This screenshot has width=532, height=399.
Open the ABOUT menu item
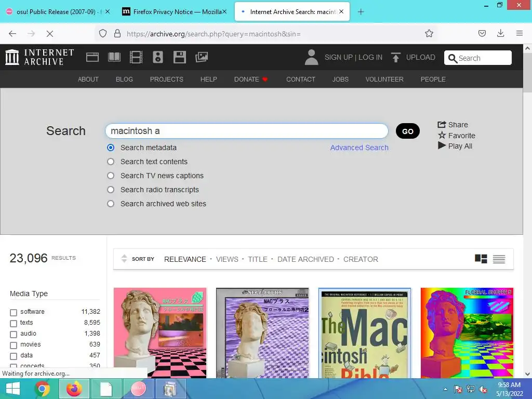tap(88, 79)
